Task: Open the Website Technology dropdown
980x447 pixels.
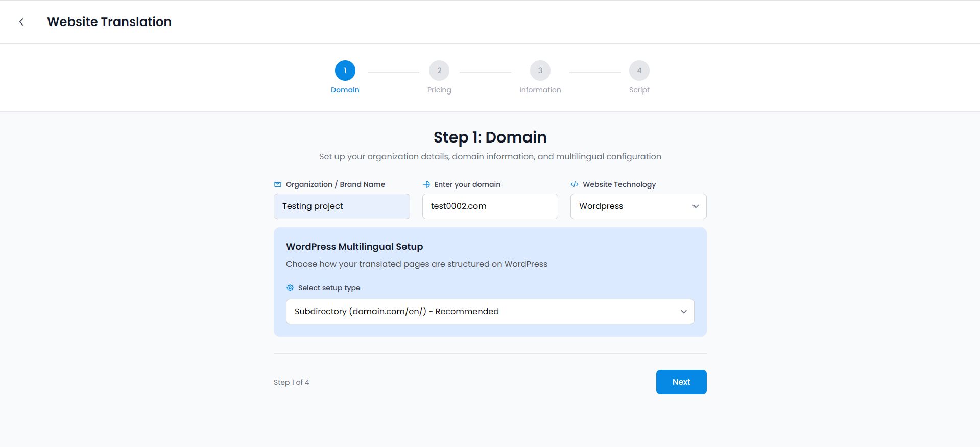Action: click(x=638, y=206)
